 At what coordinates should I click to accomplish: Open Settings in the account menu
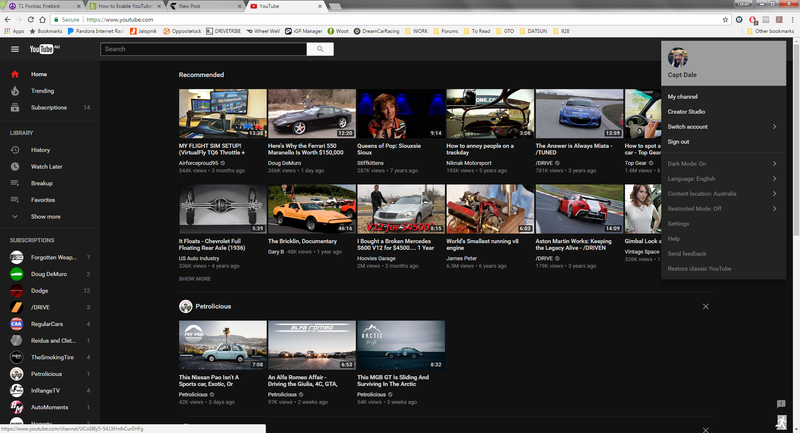coord(723,224)
